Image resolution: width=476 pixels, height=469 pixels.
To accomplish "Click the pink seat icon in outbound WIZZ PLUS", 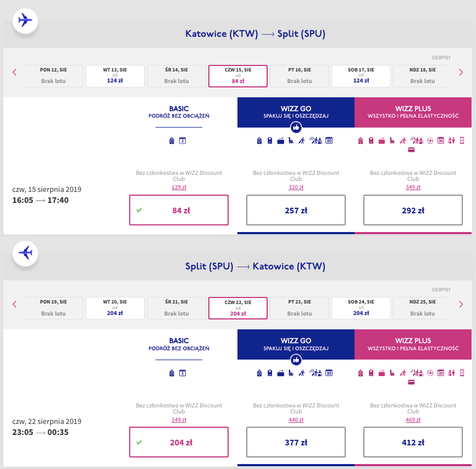I will coord(392,141).
